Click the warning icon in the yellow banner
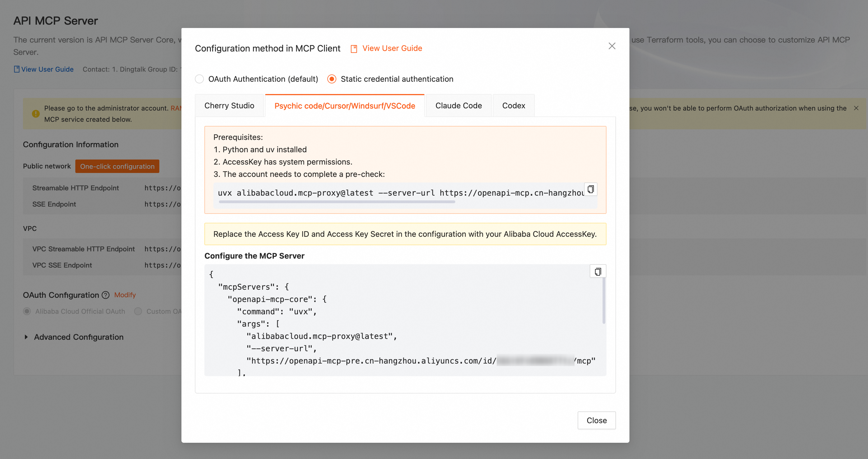The image size is (868, 459). (36, 114)
